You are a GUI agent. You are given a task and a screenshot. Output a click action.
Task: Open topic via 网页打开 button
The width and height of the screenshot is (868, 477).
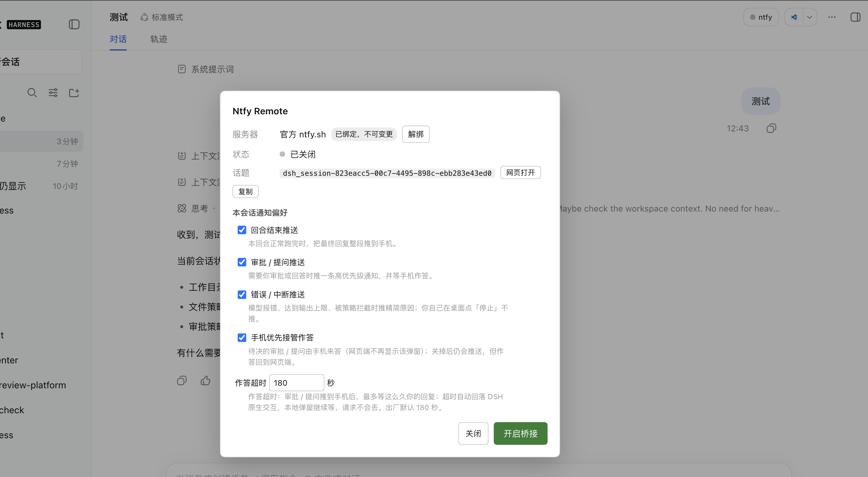tap(520, 172)
